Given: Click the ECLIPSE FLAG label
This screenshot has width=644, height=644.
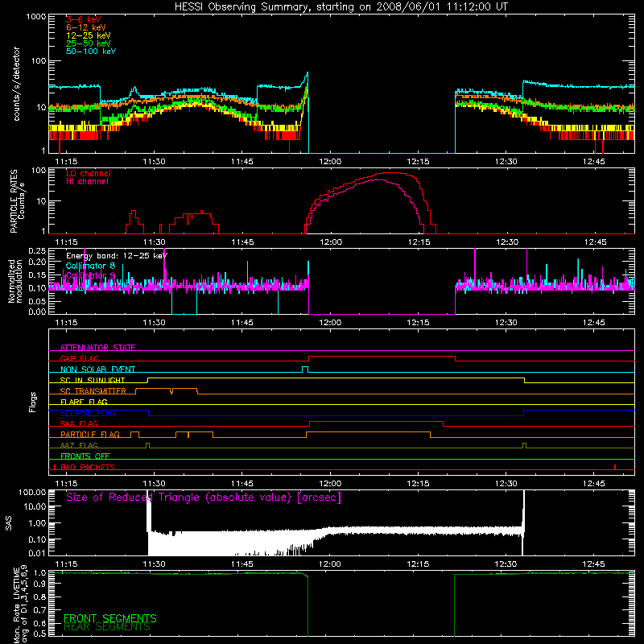Looking at the screenshot, I should tap(88, 413).
